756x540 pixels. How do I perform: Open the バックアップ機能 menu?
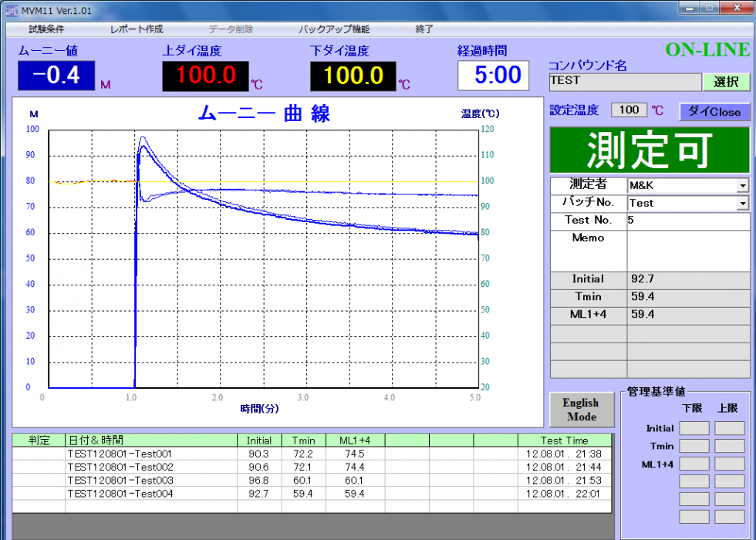coord(334,29)
